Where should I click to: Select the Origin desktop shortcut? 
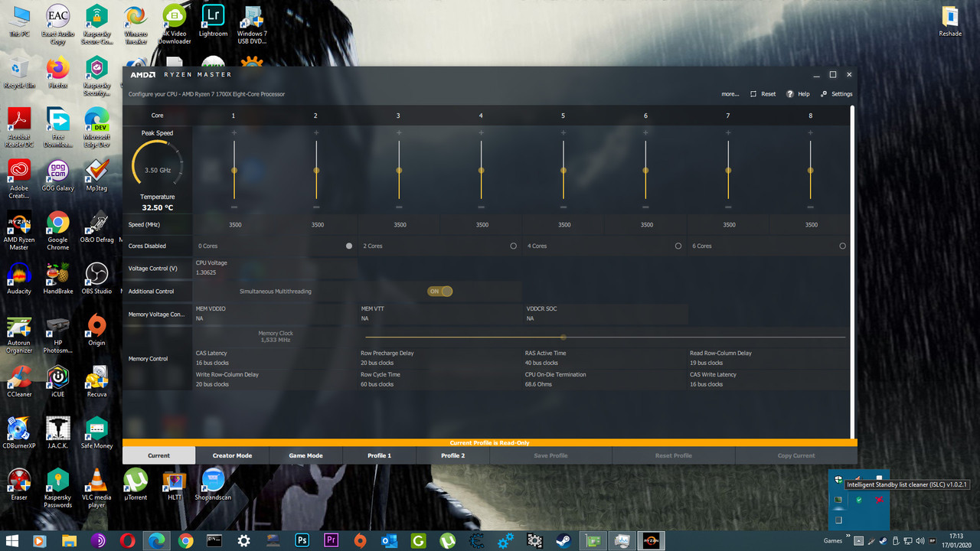(x=96, y=329)
